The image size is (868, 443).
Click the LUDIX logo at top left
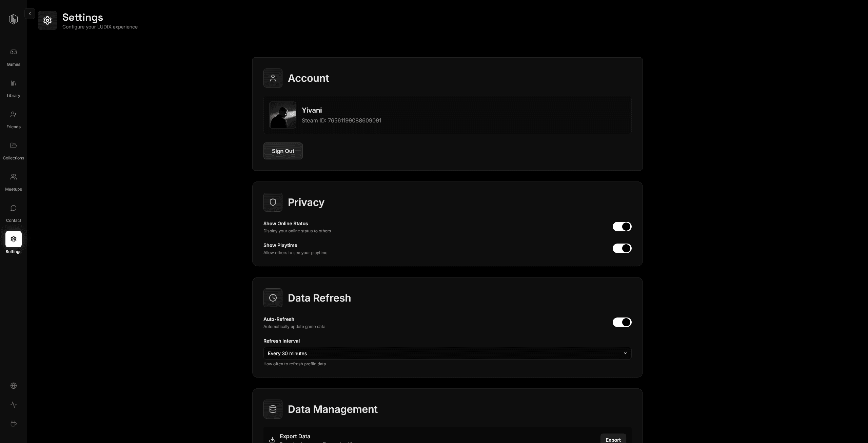13,19
